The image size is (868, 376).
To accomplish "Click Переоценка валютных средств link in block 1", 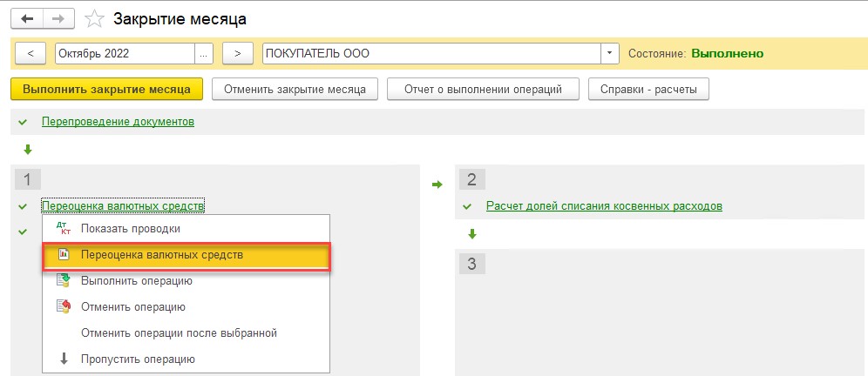I will click(123, 206).
